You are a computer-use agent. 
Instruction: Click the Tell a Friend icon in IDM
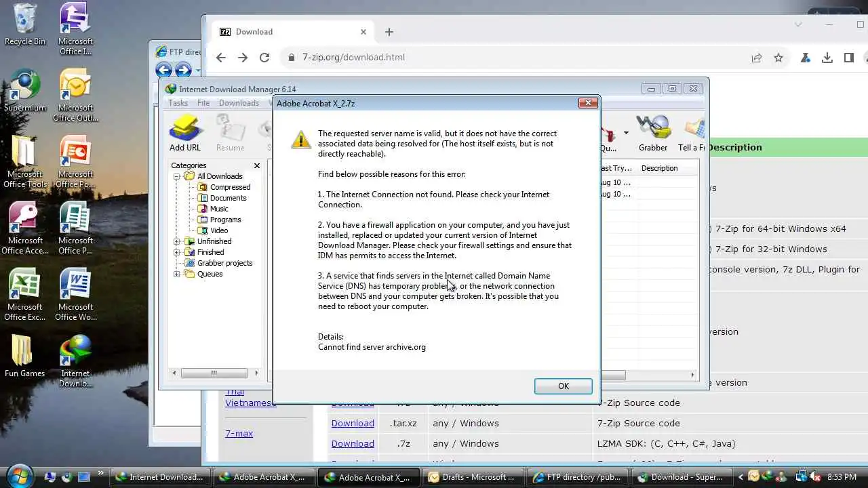(x=691, y=133)
